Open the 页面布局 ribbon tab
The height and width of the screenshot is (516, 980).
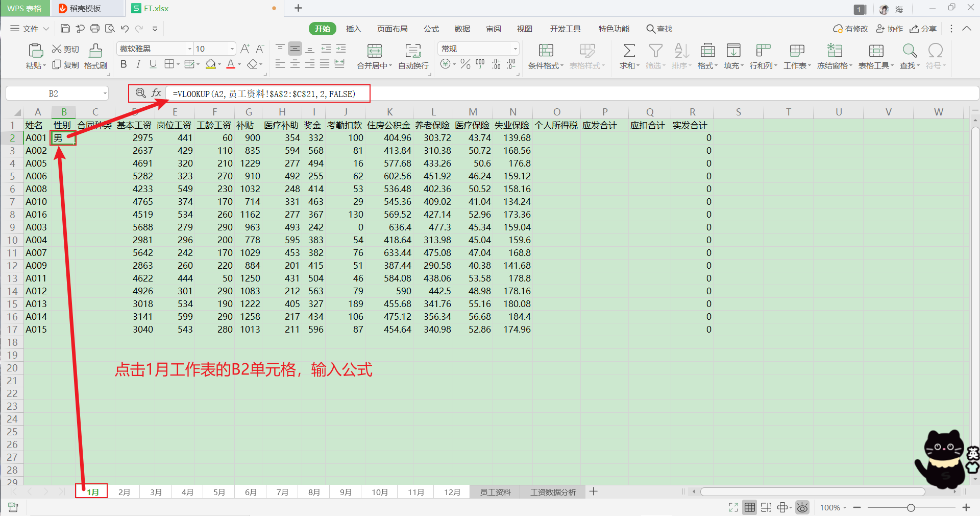pyautogui.click(x=392, y=29)
